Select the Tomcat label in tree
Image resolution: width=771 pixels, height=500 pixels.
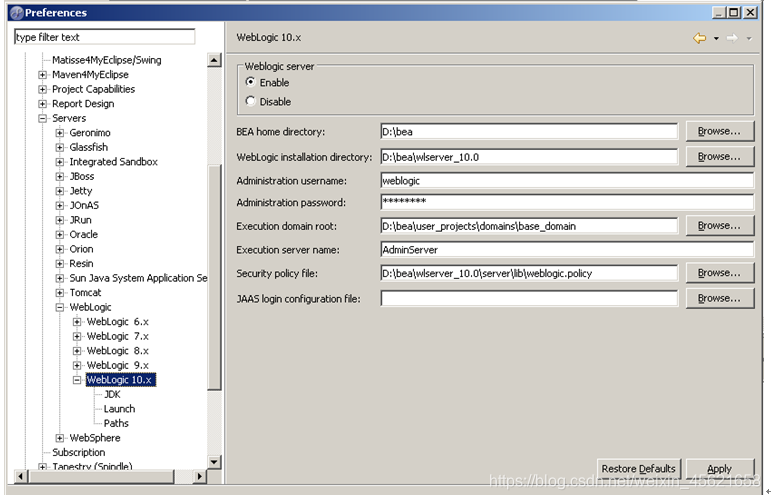tap(85, 293)
